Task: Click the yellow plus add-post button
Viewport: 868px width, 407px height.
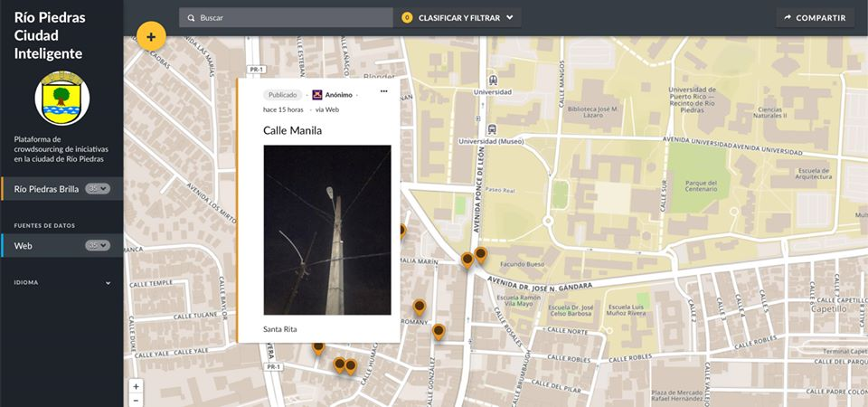Action: coord(151,36)
